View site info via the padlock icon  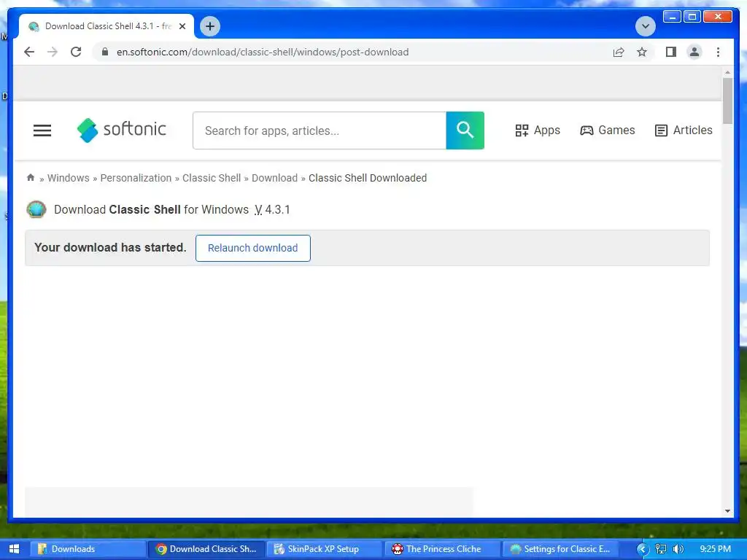pos(105,52)
